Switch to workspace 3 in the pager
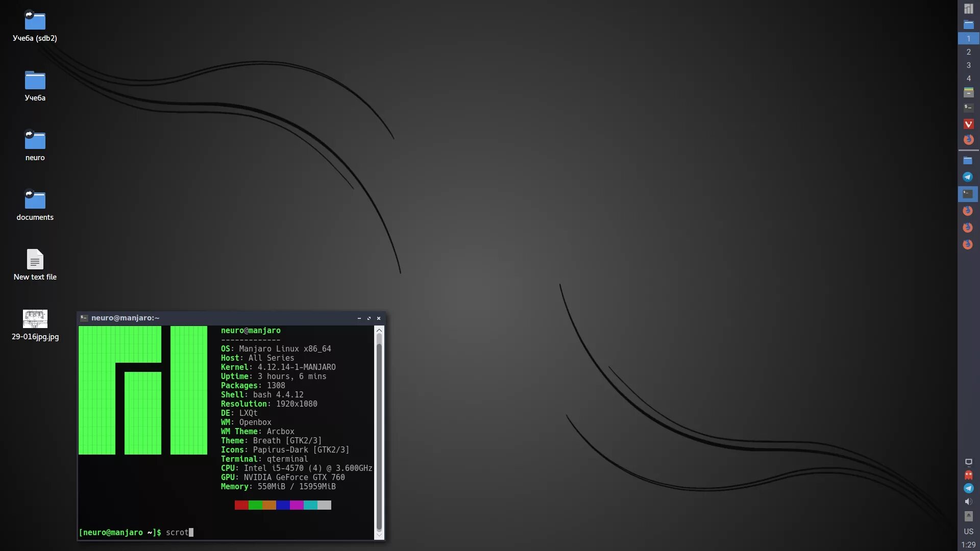 (x=968, y=65)
